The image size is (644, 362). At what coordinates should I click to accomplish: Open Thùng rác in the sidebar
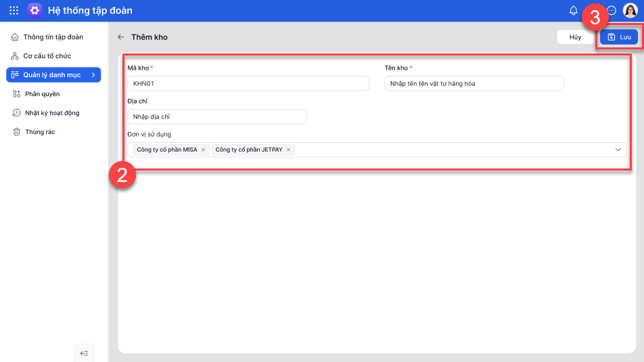40,132
